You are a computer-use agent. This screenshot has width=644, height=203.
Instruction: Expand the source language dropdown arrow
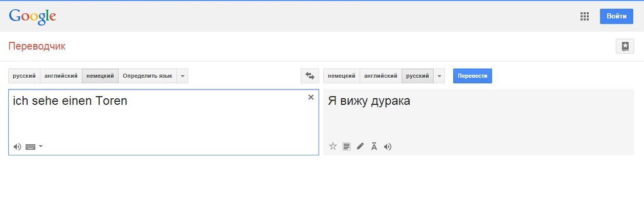183,76
